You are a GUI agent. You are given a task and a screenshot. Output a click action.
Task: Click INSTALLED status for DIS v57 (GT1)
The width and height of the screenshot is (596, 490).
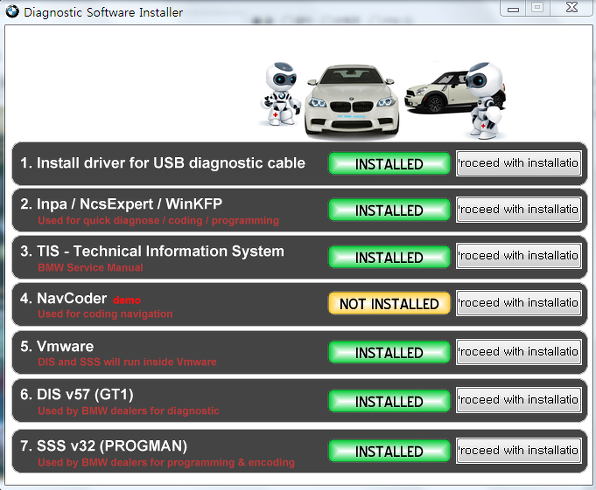click(x=389, y=401)
